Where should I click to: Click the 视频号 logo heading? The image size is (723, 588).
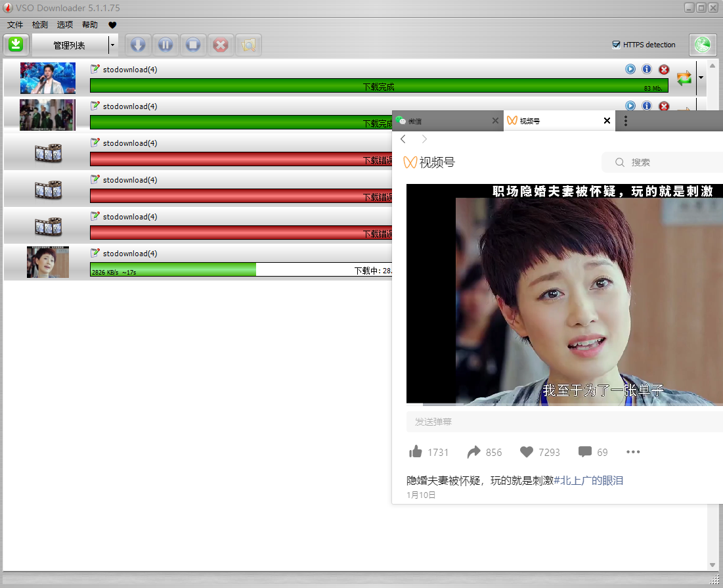pos(429,162)
